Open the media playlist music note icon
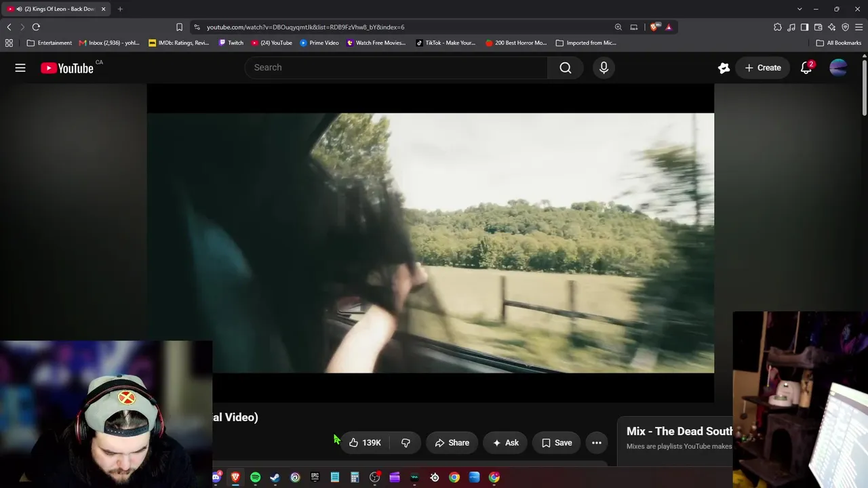This screenshot has width=868, height=488. 791,27
